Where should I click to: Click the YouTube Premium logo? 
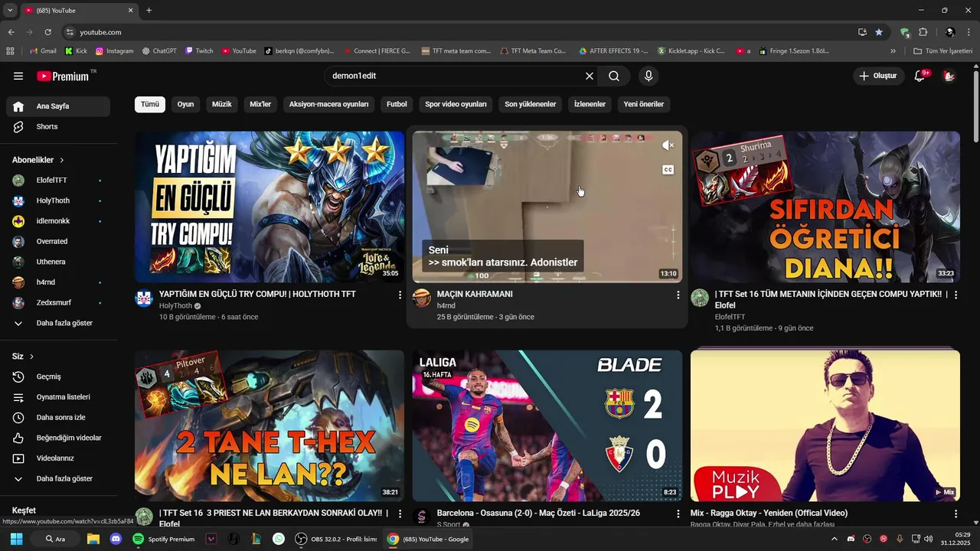(x=63, y=76)
